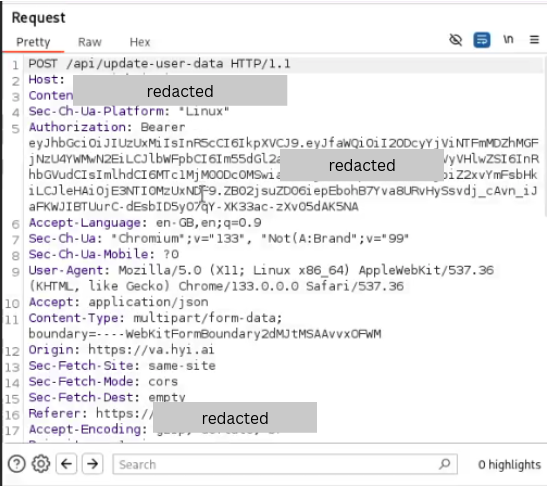The width and height of the screenshot is (547, 493).
Task: Toggle the blue word wrap icon
Action: point(482,40)
